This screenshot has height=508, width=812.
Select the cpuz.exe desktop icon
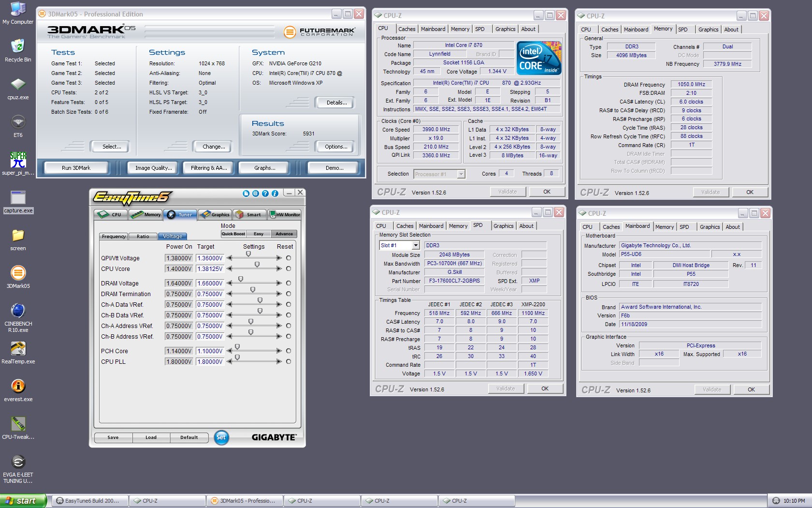18,89
